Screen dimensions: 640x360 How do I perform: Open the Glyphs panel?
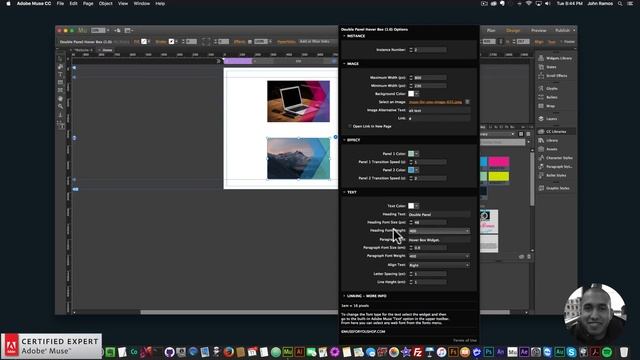(548, 89)
